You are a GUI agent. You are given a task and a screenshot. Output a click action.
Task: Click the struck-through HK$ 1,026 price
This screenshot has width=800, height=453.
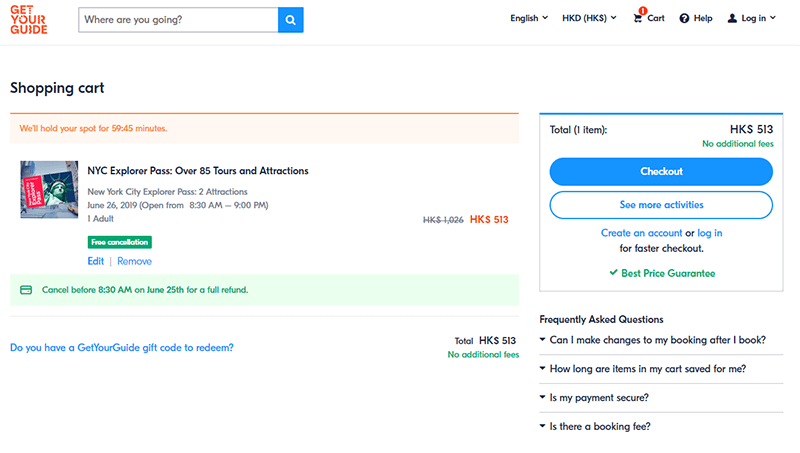tap(443, 220)
